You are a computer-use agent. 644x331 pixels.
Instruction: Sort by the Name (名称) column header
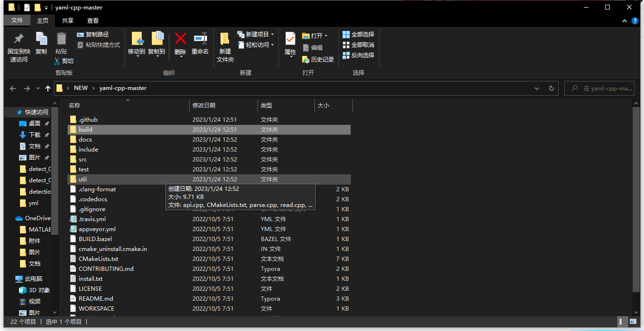point(127,105)
